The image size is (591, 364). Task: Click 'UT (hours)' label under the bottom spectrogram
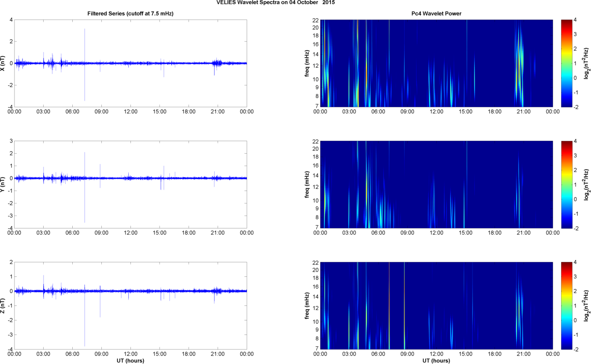tap(436, 361)
